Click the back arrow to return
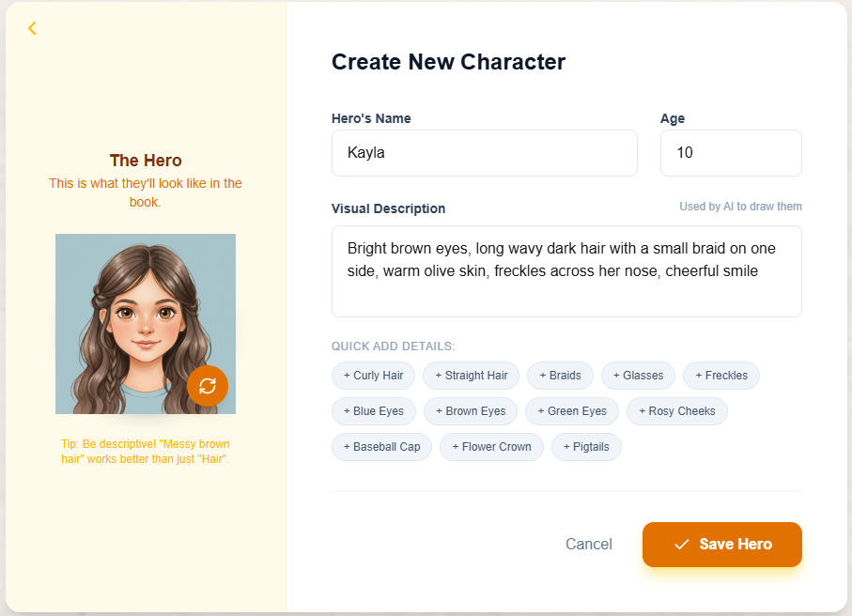This screenshot has width=852, height=616. point(32,28)
